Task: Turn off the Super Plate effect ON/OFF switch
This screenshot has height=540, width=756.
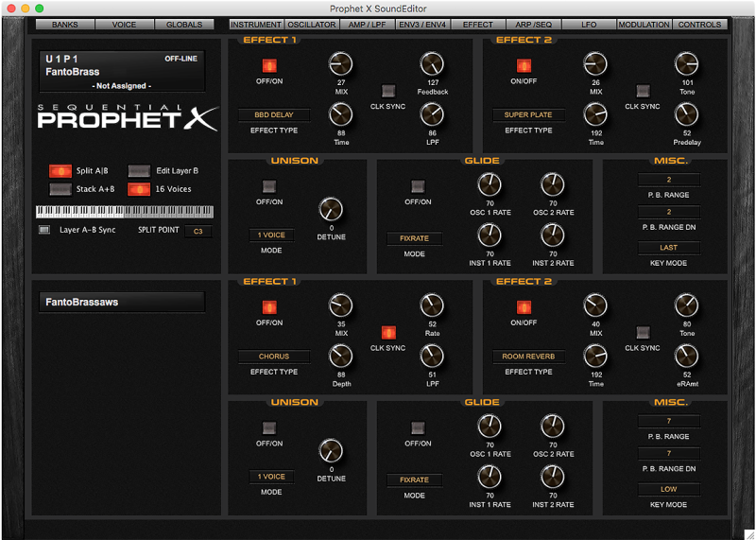Action: coord(524,66)
